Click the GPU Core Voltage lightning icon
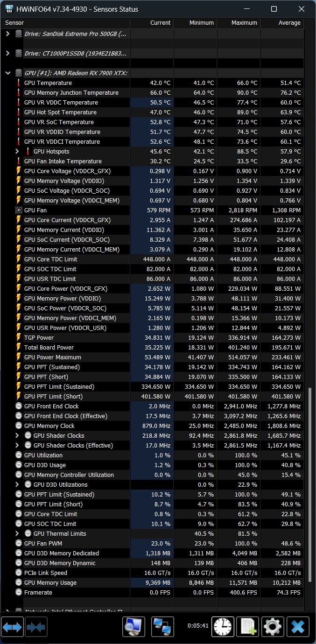Screen dimensions: 316x644 pos(19,171)
